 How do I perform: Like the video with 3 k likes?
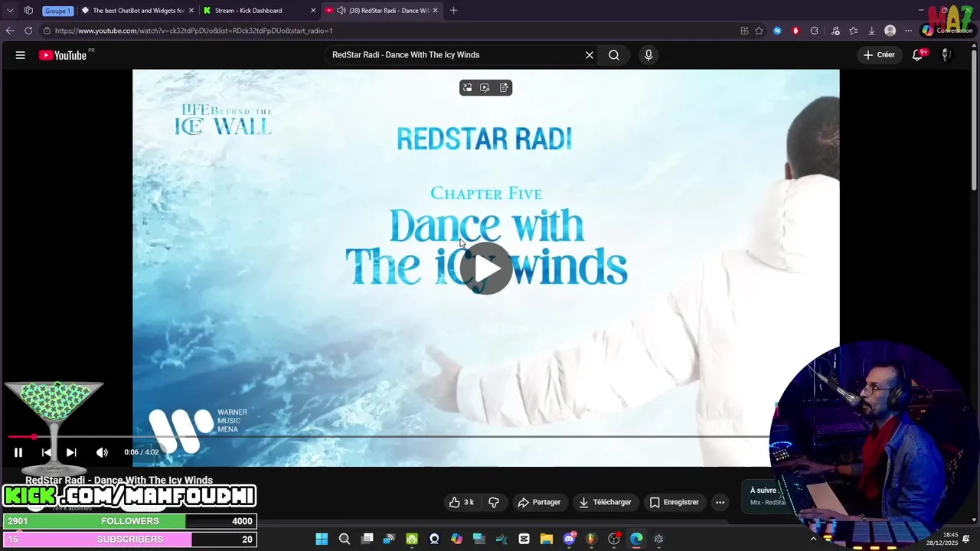462,502
